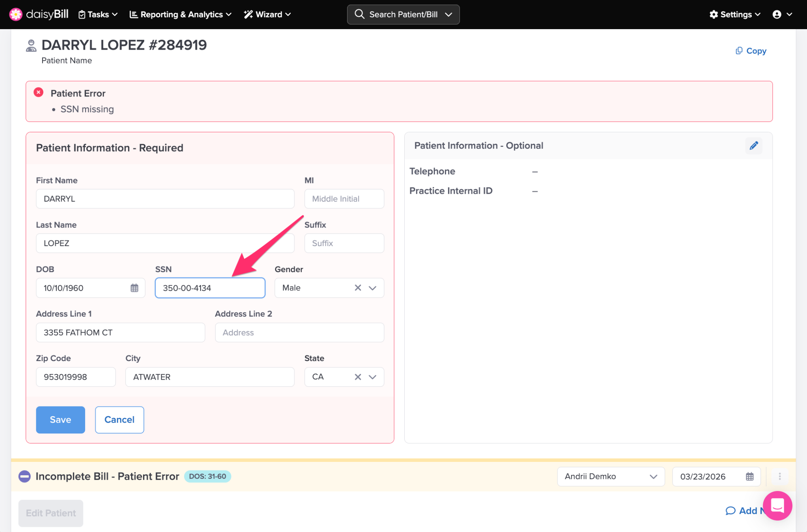Viewport: 807px width, 532px height.
Task: Save the patient information
Action: [60, 420]
